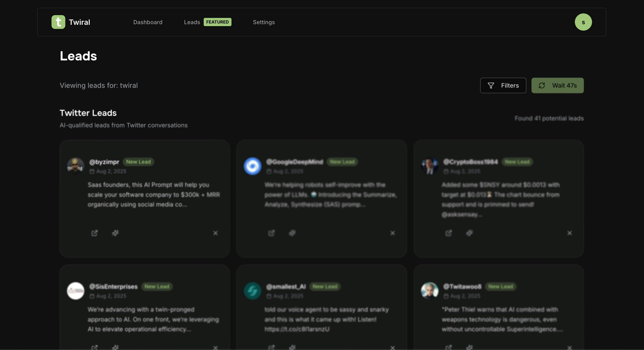Click the FEATURED badge beside Leads
The width and height of the screenshot is (644, 350).
coord(217,22)
